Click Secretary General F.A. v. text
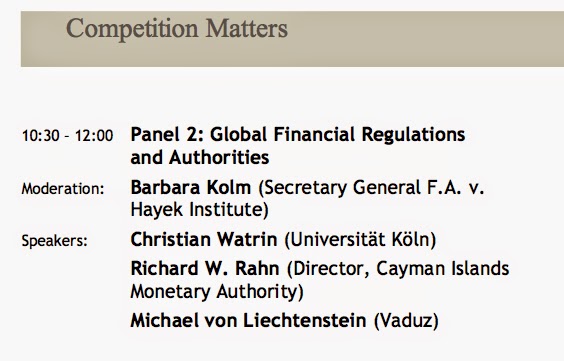The width and height of the screenshot is (564, 361). (x=371, y=188)
